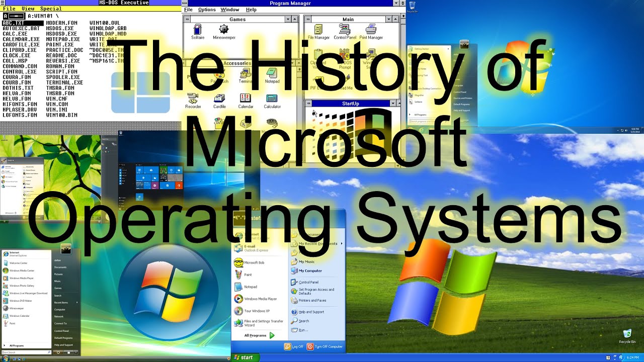Click Log Off in the XP start menu
Screen dimensions: 644x362
[294, 346]
